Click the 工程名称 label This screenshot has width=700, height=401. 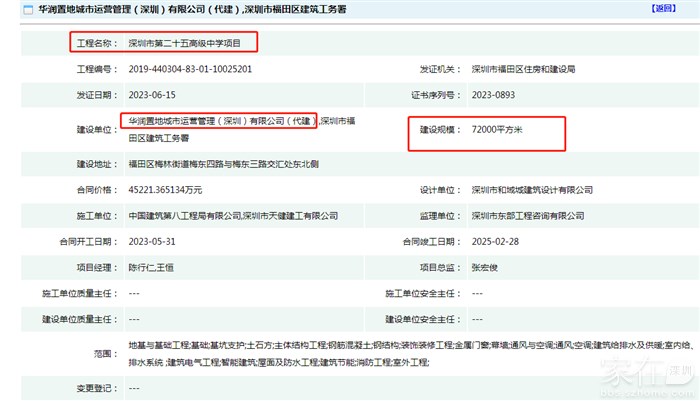(x=96, y=43)
